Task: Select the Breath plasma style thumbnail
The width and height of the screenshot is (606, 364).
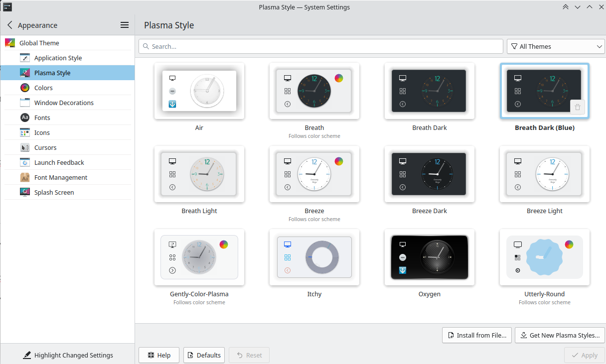Action: pos(314,91)
